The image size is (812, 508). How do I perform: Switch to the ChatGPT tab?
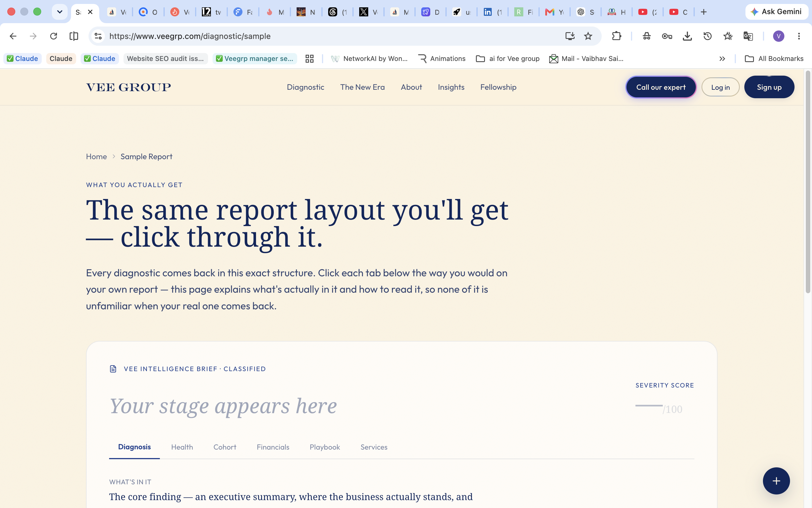pyautogui.click(x=586, y=12)
